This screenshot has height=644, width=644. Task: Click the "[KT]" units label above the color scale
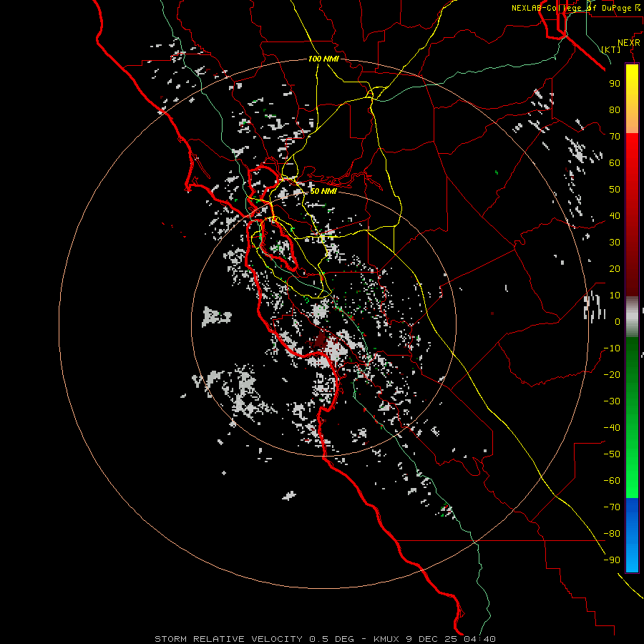tap(611, 49)
